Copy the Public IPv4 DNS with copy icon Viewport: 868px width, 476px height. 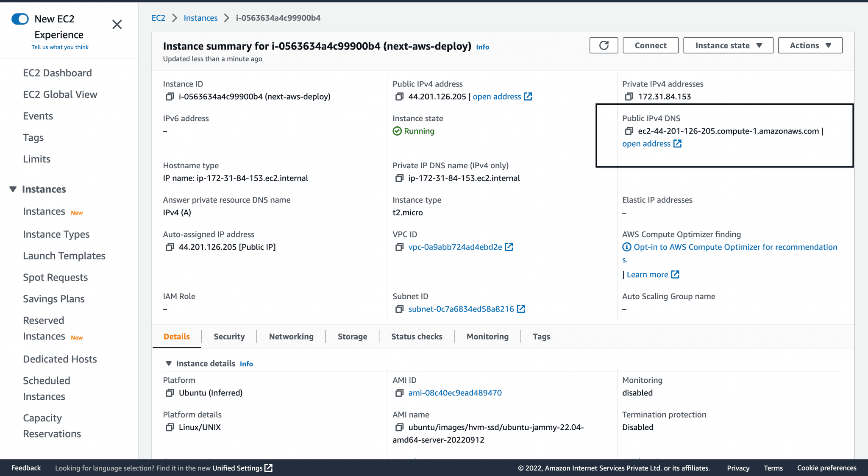tap(629, 131)
